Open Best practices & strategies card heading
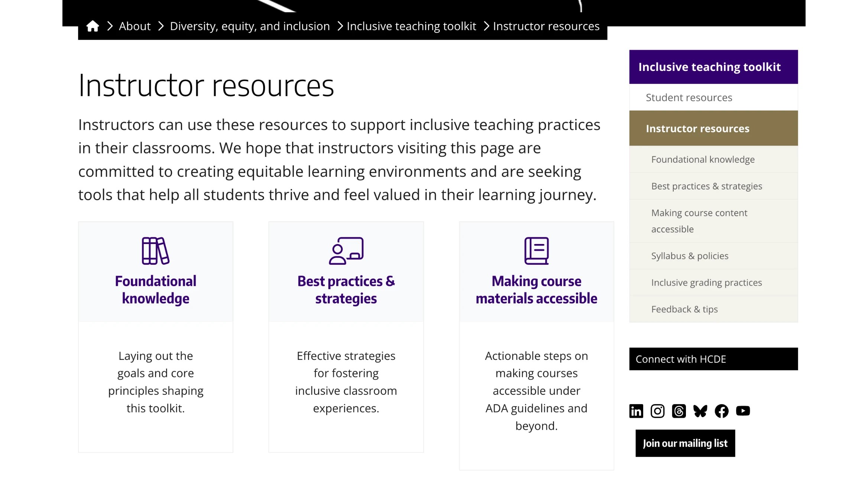The height and width of the screenshot is (488, 868). coord(346,290)
